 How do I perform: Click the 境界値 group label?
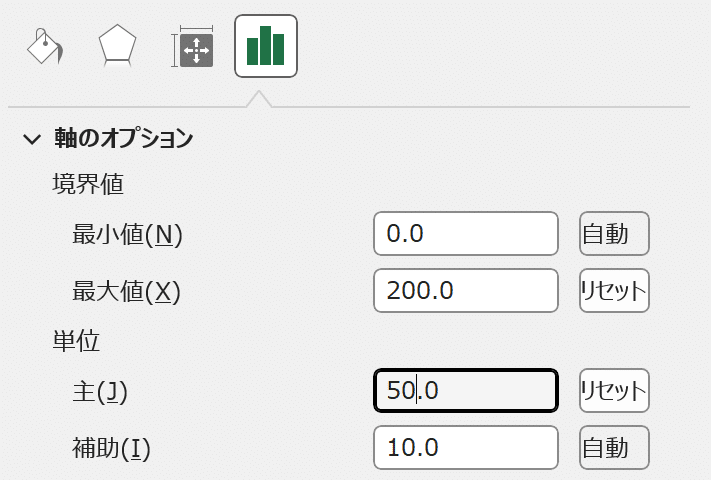pyautogui.click(x=87, y=185)
